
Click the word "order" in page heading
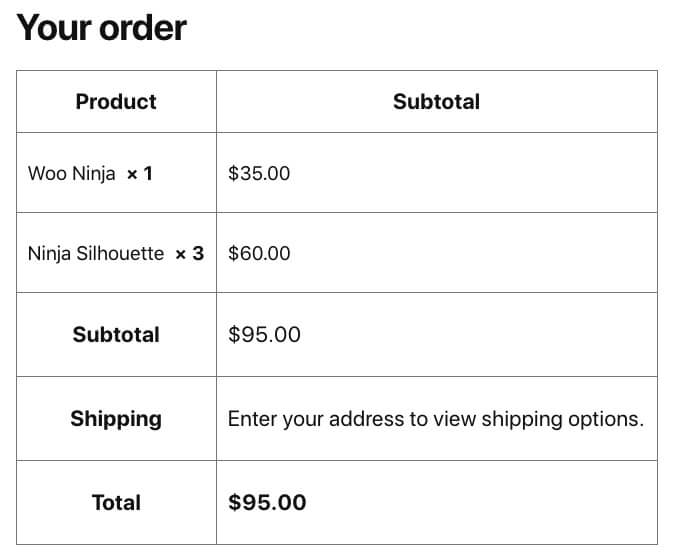pyautogui.click(x=144, y=28)
